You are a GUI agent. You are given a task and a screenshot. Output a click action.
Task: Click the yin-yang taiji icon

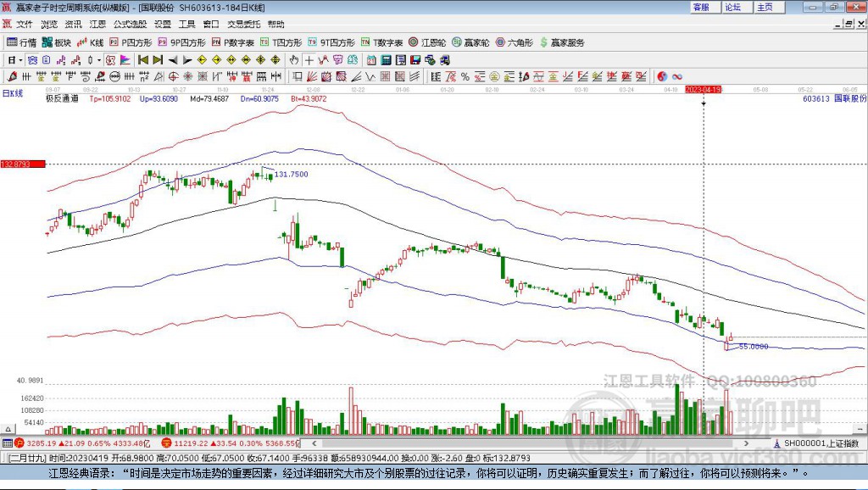(662, 76)
